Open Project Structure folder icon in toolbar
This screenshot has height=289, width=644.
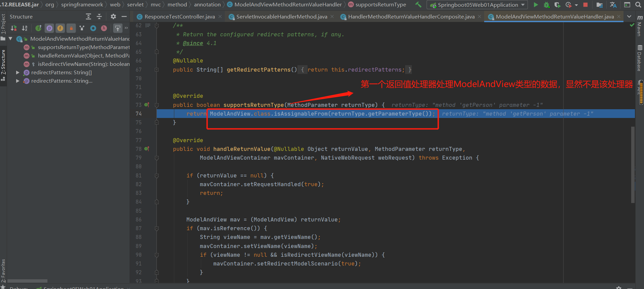click(x=599, y=5)
